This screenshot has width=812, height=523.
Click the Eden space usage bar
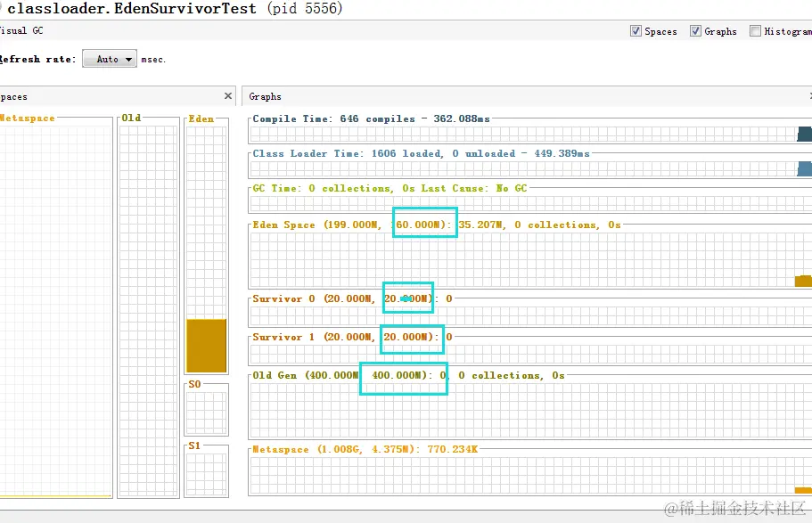(x=206, y=346)
